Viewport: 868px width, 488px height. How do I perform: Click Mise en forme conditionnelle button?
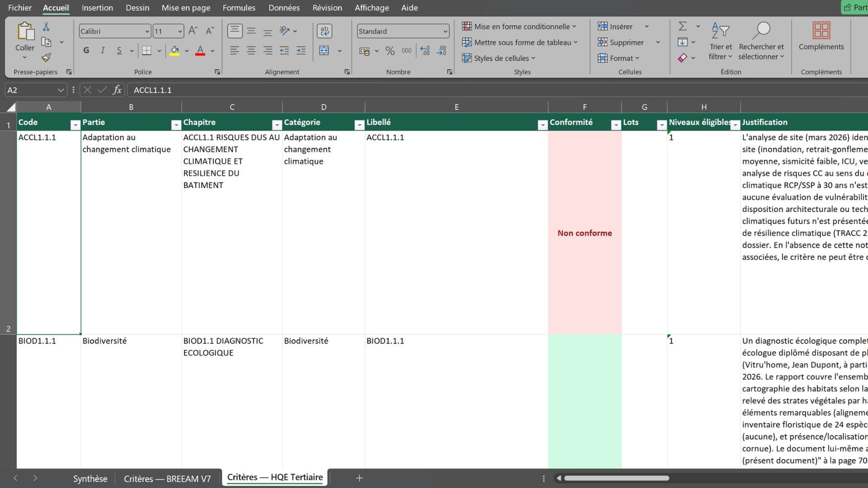(x=519, y=26)
